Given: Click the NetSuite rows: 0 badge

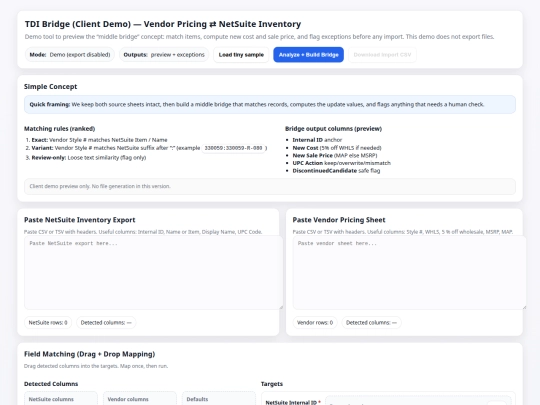Looking at the screenshot, I should (48, 323).
